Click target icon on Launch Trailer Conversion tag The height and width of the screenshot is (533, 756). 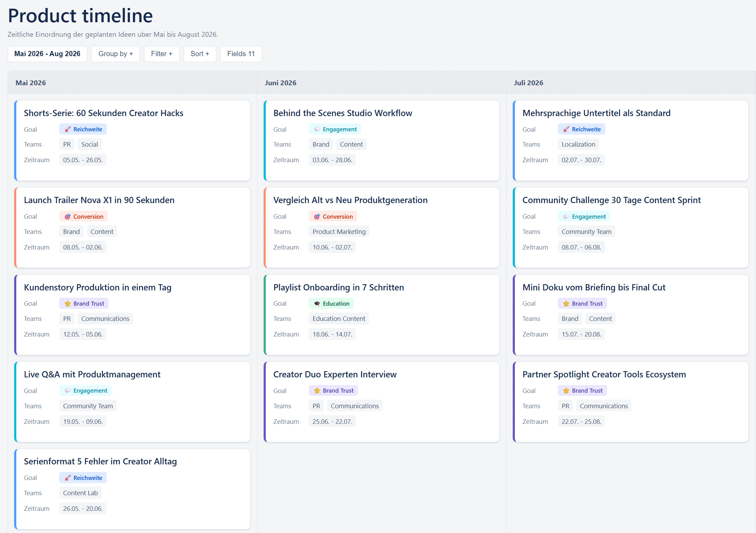[68, 217]
